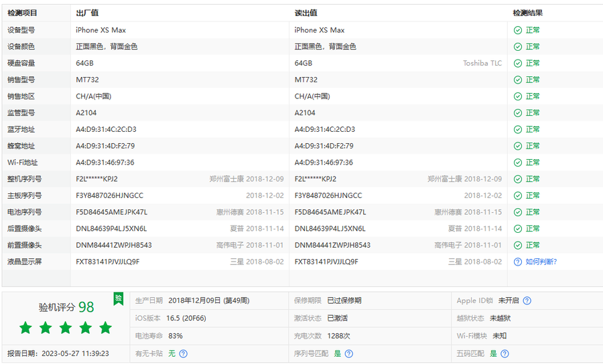This screenshot has height=364, width=603.
Task: Click 保修期限 value 已过保修期
Action: coord(344,300)
